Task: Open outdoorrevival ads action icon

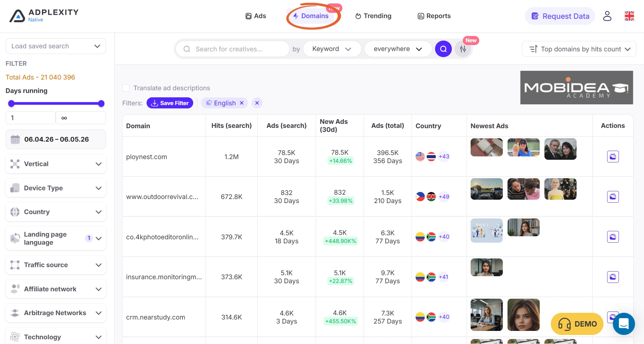Action: (x=613, y=197)
